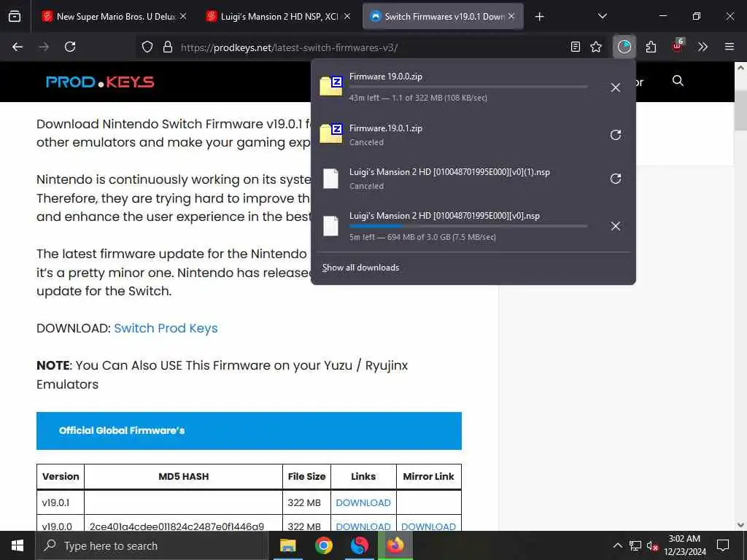Select the Switch Firmwares v19.0.1 tab
747x560 pixels.
coord(443,17)
